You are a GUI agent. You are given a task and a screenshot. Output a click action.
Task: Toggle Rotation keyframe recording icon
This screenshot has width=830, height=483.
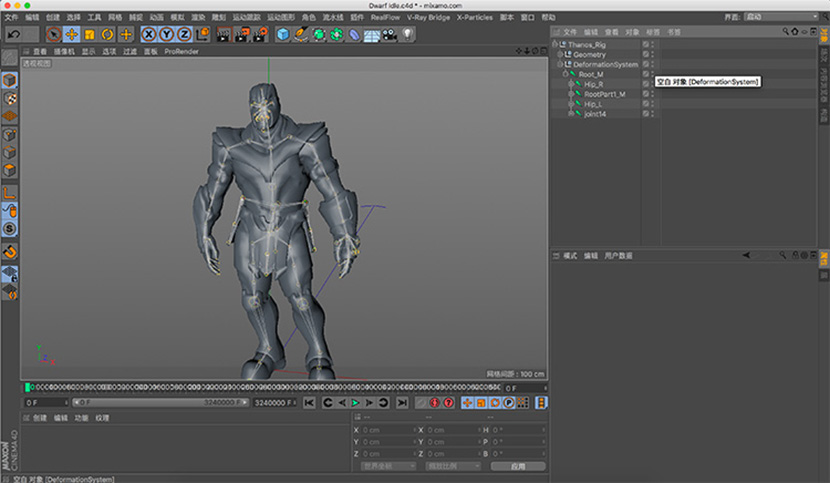click(495, 403)
